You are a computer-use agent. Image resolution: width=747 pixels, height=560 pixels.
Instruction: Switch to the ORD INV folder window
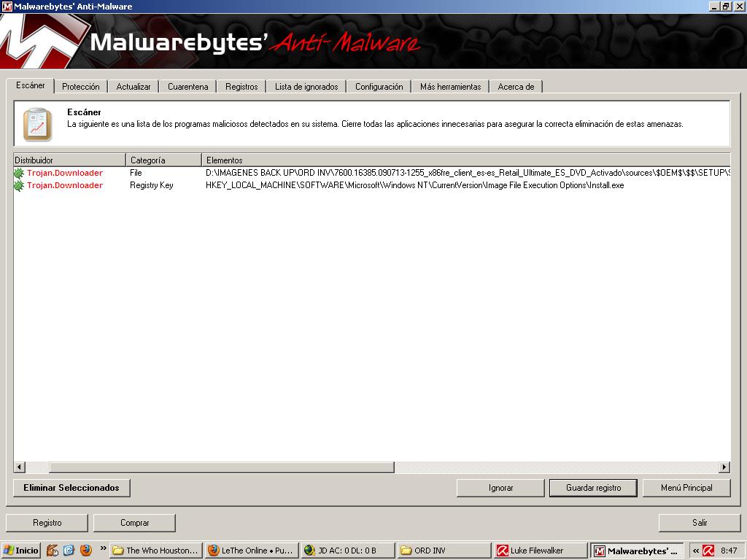click(x=445, y=551)
